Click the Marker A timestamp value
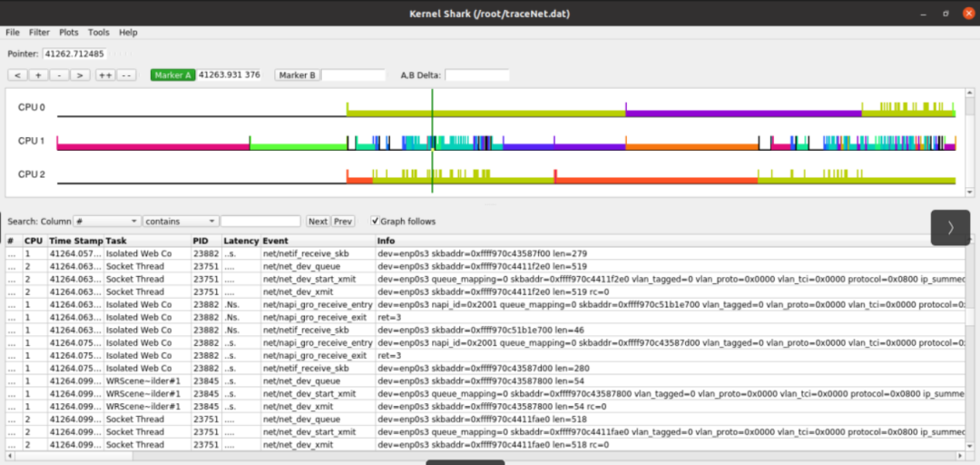Screen dimensions: 980x465 229,75
